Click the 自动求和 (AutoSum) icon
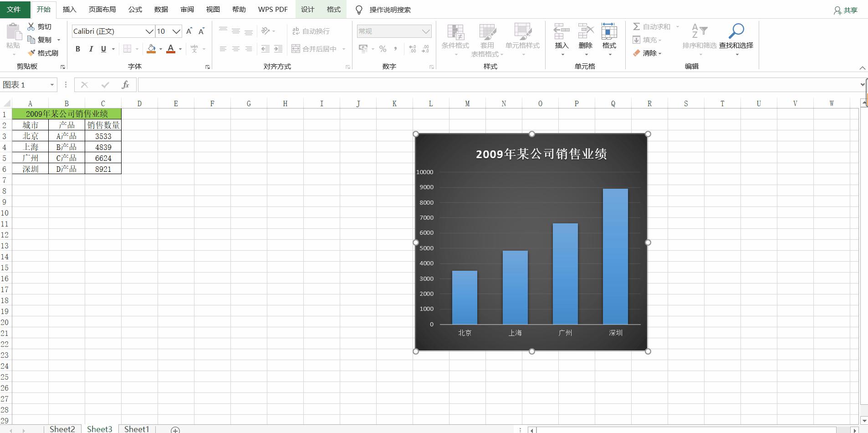 point(636,26)
